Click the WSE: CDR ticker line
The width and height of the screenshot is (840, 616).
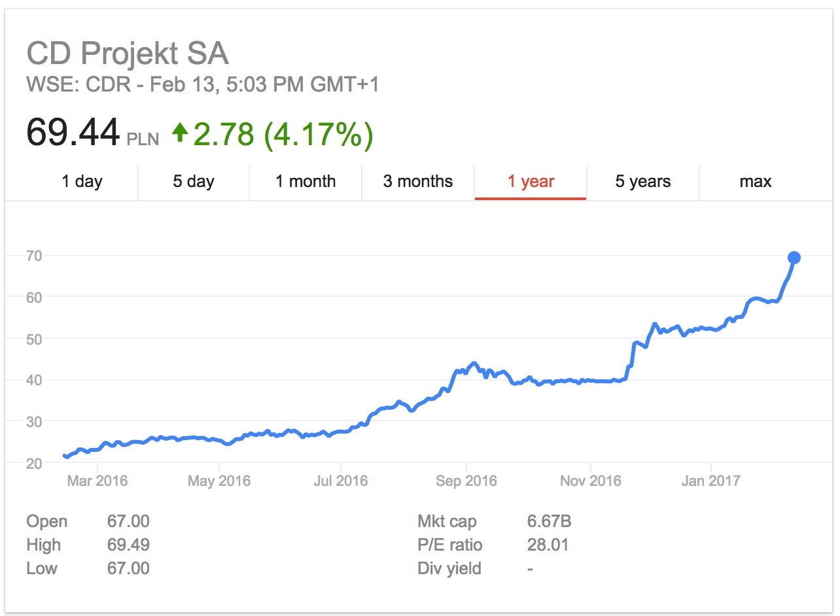click(203, 85)
